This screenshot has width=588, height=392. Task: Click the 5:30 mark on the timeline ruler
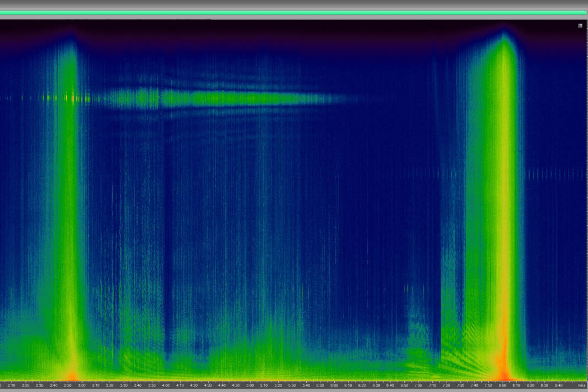tap(292, 385)
